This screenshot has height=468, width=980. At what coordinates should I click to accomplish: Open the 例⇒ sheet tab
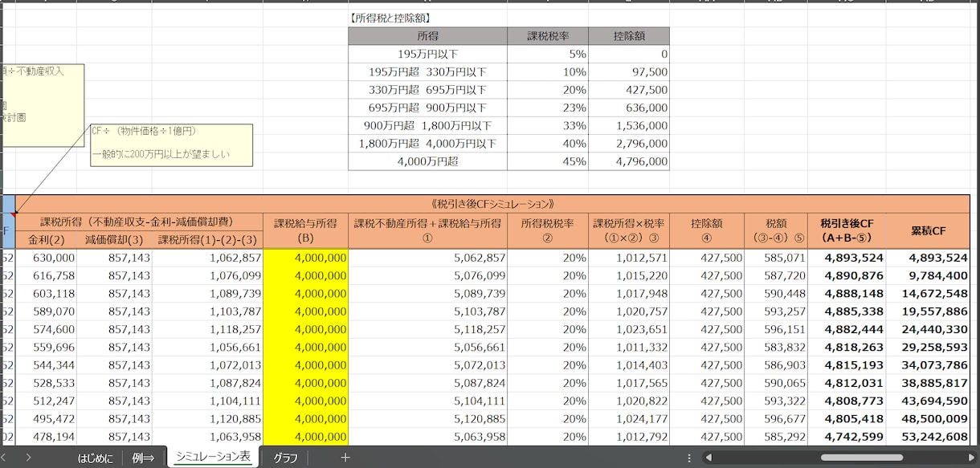[144, 458]
